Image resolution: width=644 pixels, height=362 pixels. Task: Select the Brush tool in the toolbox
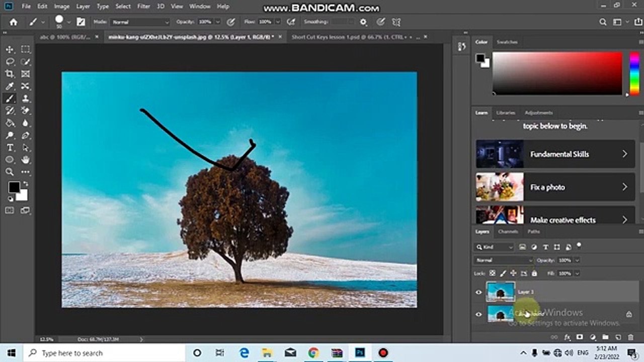[10, 99]
